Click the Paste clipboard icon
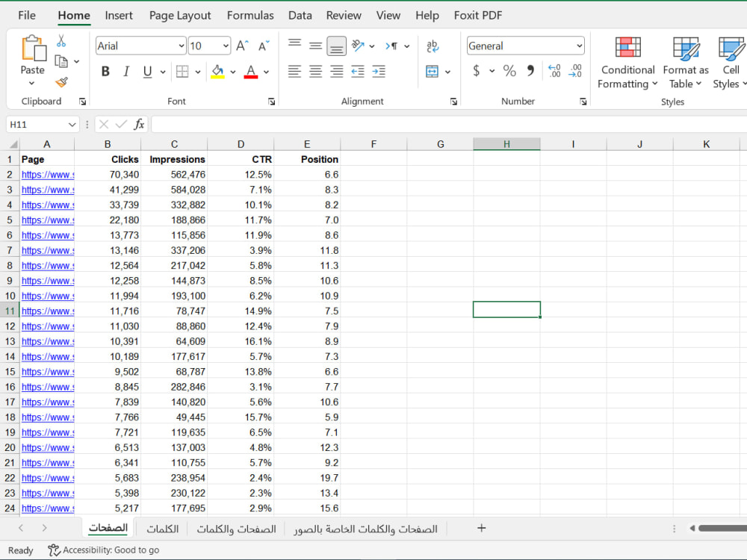This screenshot has height=560, width=747. click(33, 48)
